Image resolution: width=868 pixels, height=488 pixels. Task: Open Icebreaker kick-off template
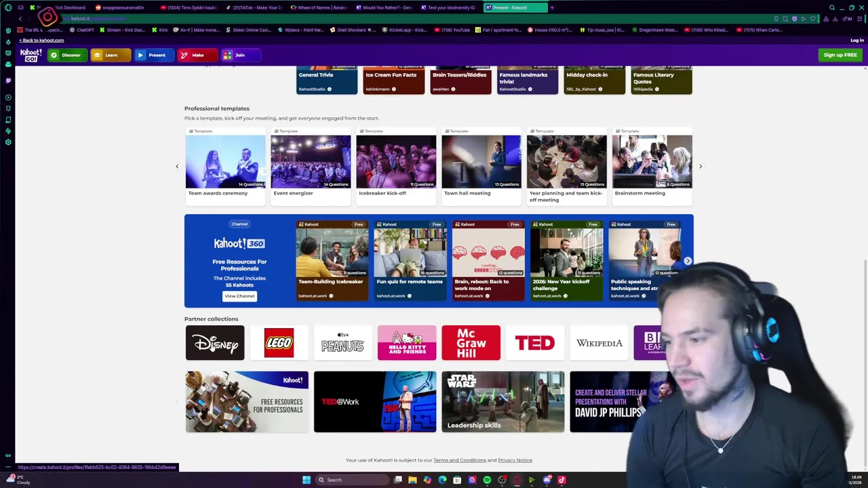(x=396, y=166)
